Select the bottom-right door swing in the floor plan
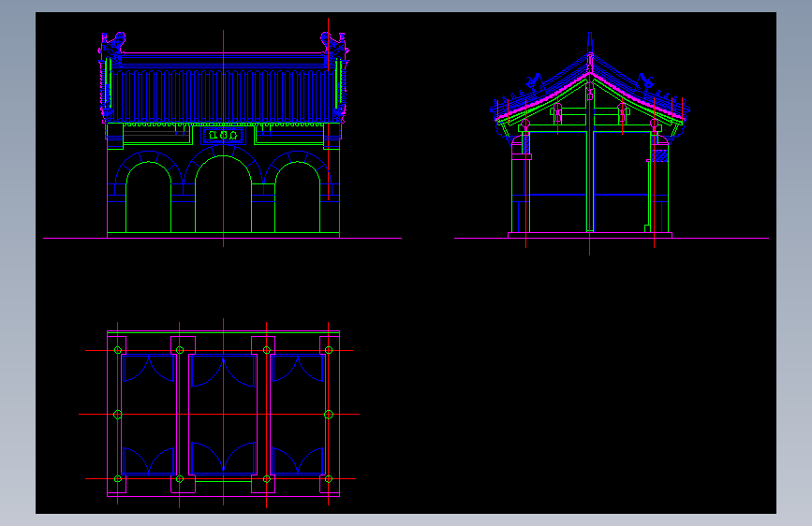 (x=297, y=460)
